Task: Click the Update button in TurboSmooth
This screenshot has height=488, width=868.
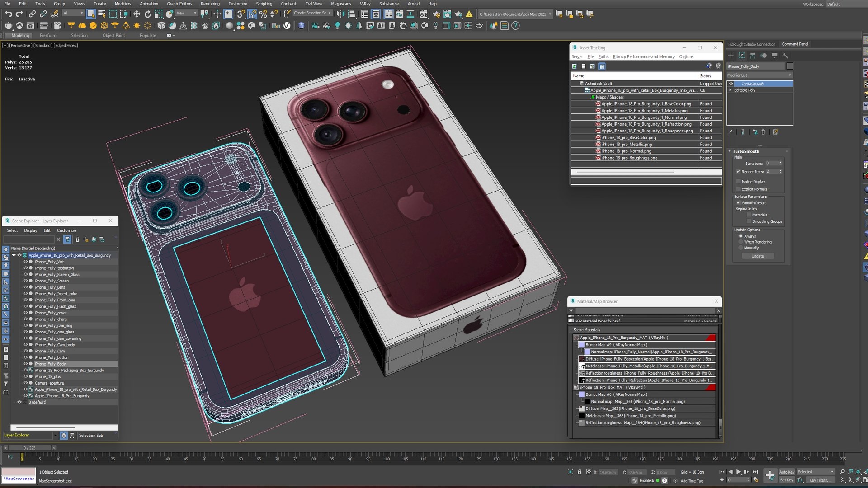Action: point(758,256)
